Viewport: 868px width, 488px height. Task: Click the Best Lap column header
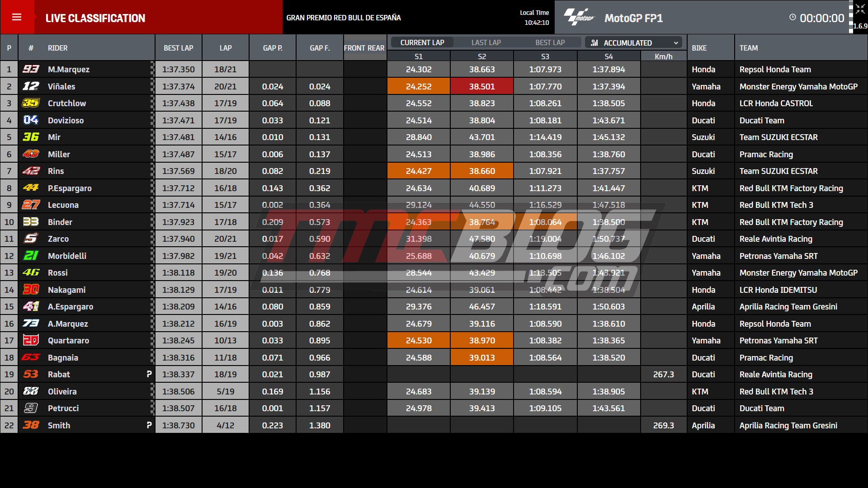[x=179, y=48]
